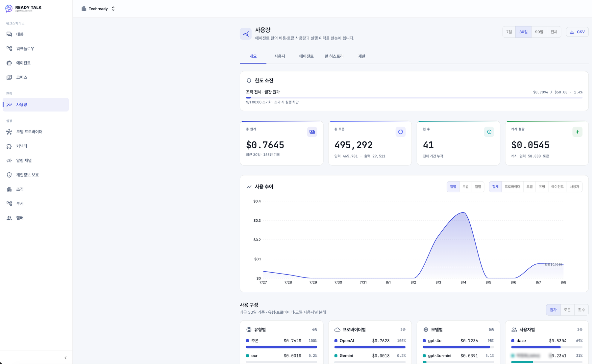Click the 추론 usage bar in 유형별
The width and height of the screenshot is (592, 364).
(282, 347)
